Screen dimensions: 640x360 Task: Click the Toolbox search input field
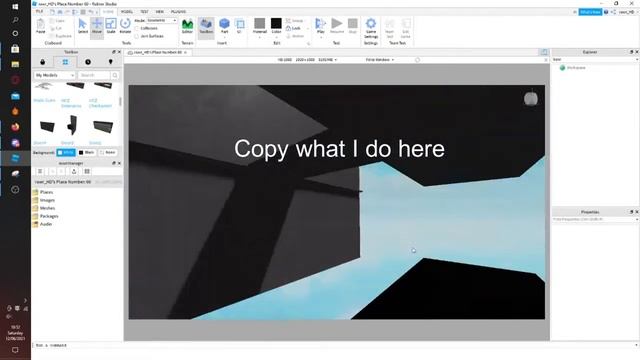coord(94,76)
